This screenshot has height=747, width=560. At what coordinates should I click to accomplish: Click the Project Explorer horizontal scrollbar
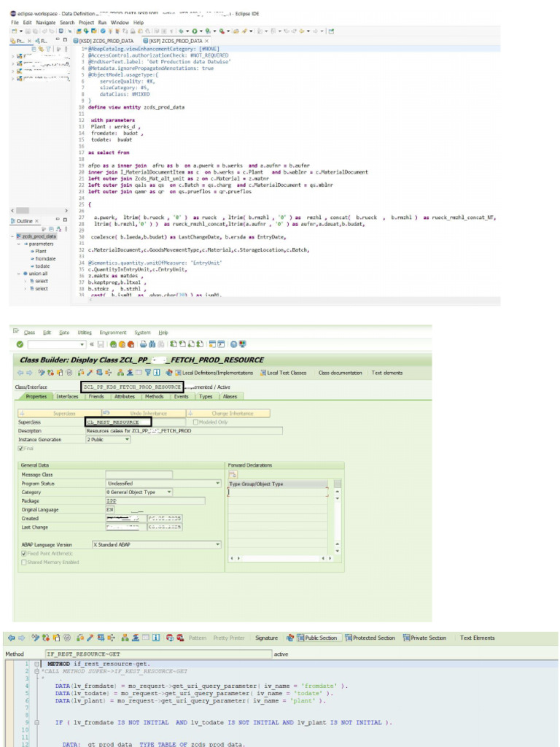tap(39, 210)
